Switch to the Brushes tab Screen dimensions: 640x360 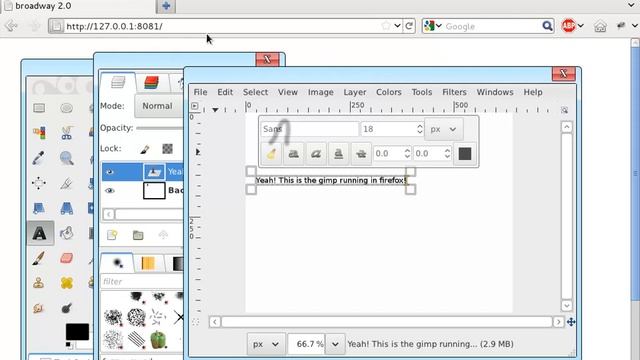[x=117, y=263]
